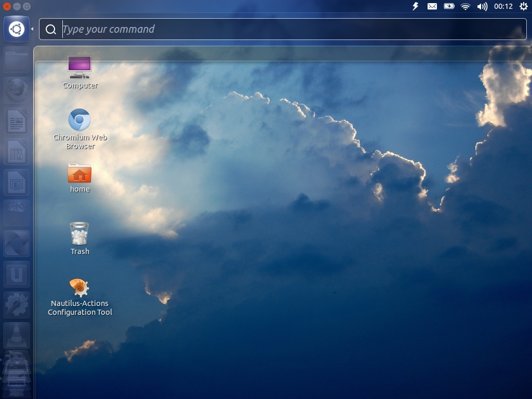The height and width of the screenshot is (399, 532).
Task: Open Ubuntu Software Center launcher icon
Action: click(x=17, y=212)
